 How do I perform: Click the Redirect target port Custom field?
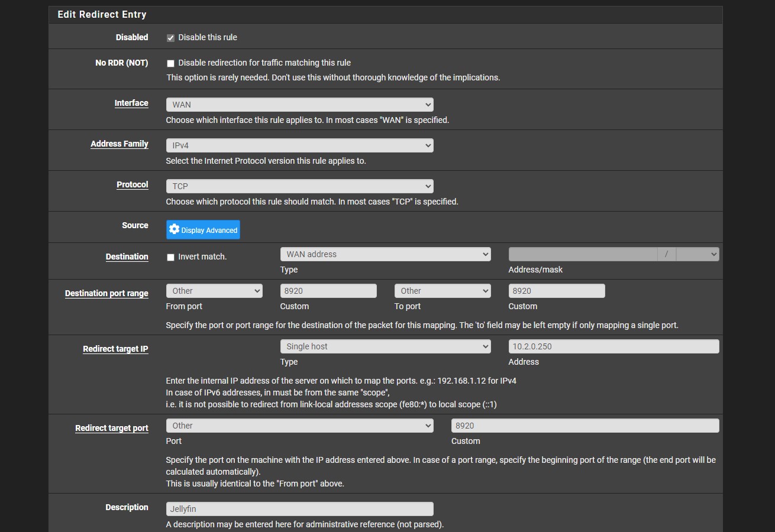click(585, 426)
